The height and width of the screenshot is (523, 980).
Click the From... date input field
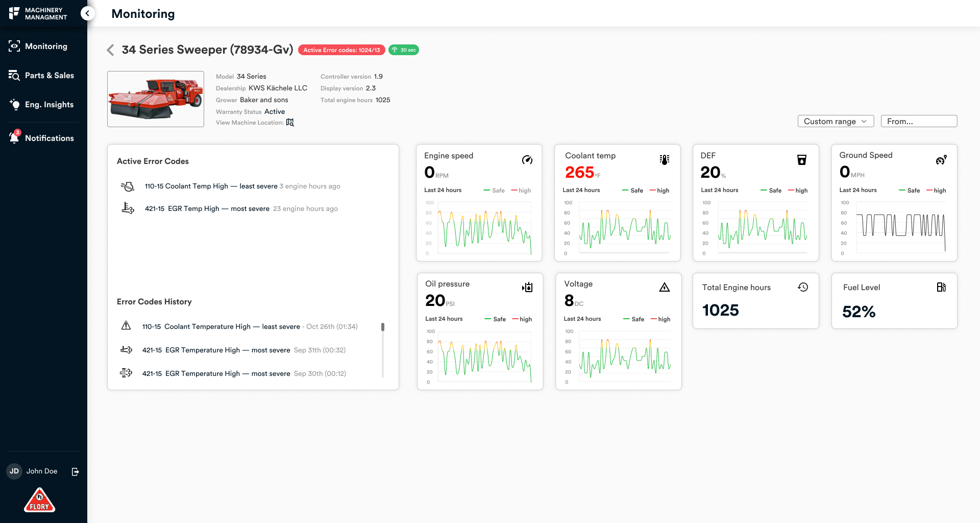click(x=919, y=121)
